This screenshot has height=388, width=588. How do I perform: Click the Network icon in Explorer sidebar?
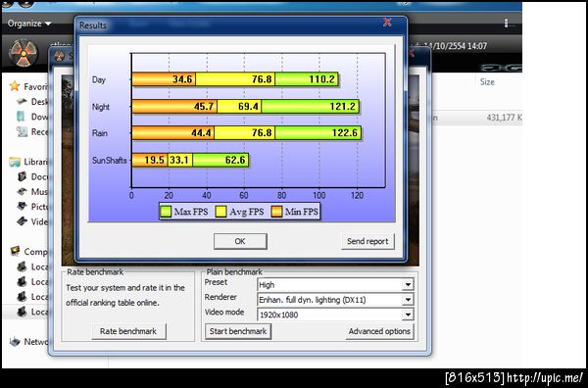(15, 342)
